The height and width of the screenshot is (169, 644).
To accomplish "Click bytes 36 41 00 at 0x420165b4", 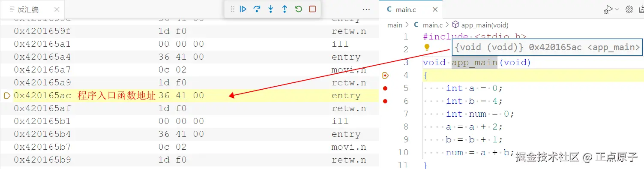I will click(181, 134).
